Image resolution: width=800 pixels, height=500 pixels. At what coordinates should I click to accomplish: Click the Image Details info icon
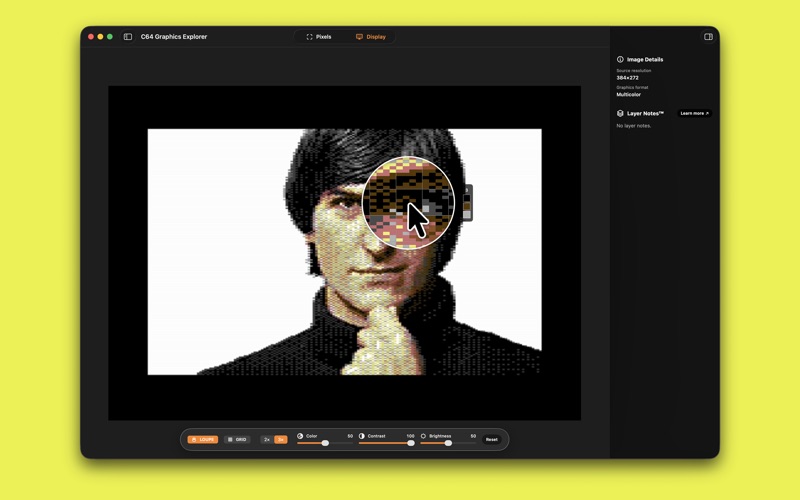coord(620,59)
